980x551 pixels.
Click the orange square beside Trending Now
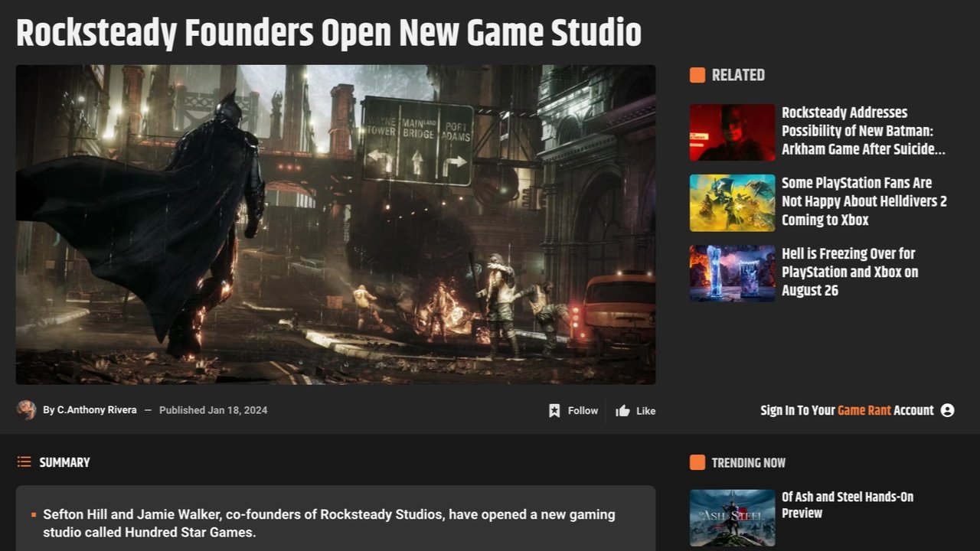pyautogui.click(x=697, y=462)
